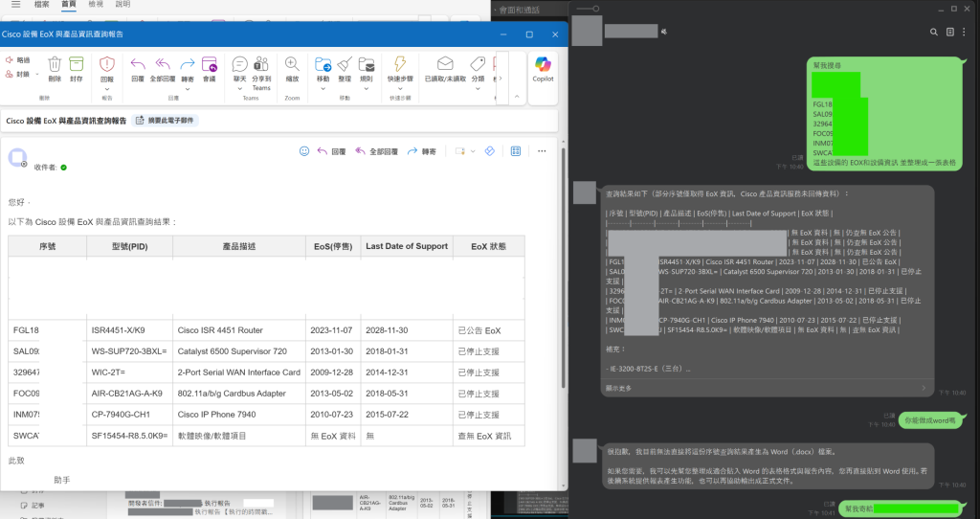Click Summarize this email (摘要此電子郵件) button
Image resolution: width=980 pixels, height=519 pixels.
point(165,120)
